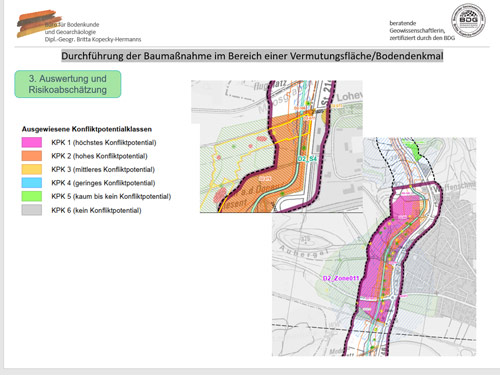
Task: Select the orange KPK 2 color swatch
Action: click(32, 156)
